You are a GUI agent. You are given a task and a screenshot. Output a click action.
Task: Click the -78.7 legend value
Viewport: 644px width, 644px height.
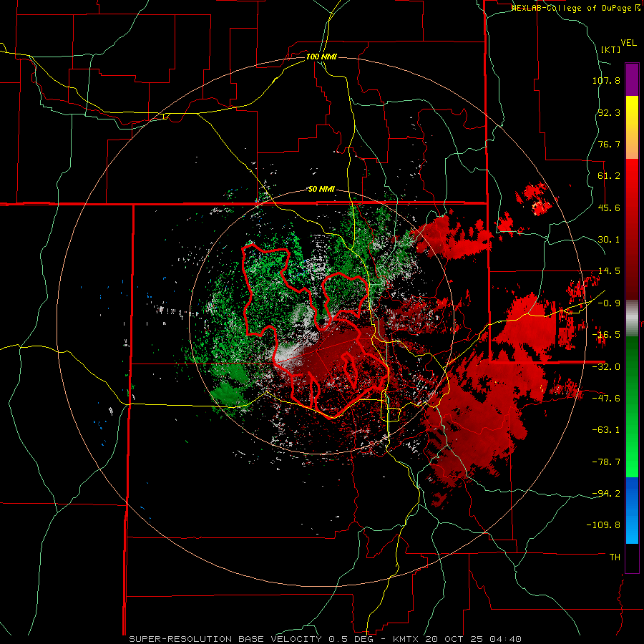coord(606,462)
